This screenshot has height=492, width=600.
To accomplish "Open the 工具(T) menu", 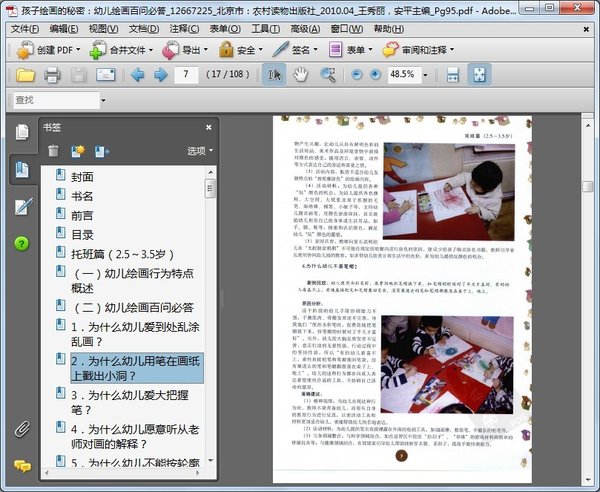I will click(265, 29).
